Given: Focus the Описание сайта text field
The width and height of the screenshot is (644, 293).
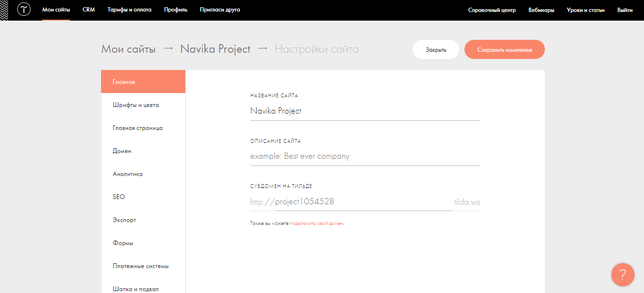Looking at the screenshot, I should point(364,156).
